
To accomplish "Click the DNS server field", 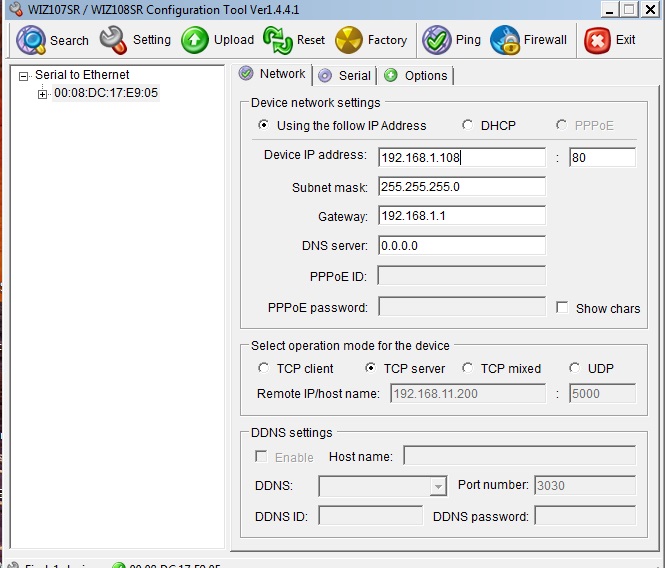I will [x=462, y=246].
